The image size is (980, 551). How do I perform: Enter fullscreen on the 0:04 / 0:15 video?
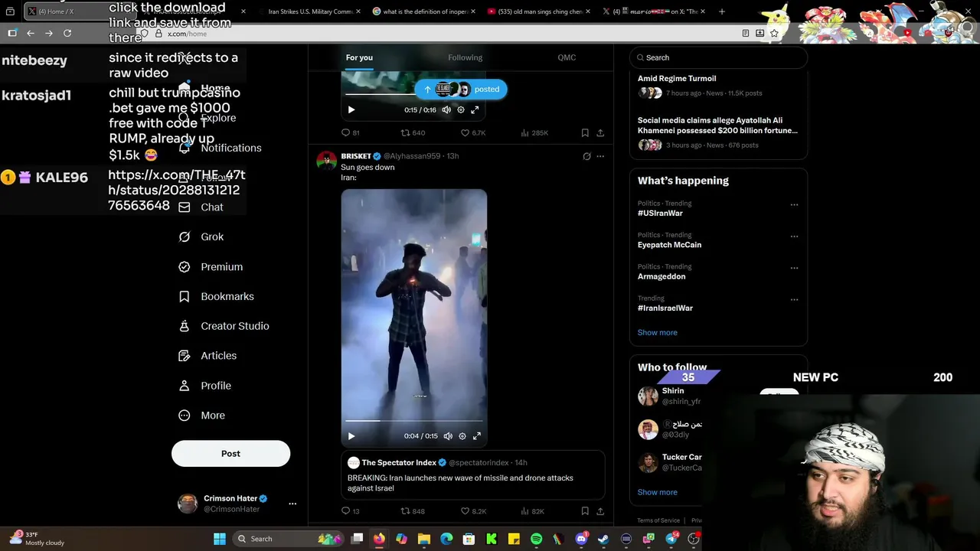click(476, 436)
